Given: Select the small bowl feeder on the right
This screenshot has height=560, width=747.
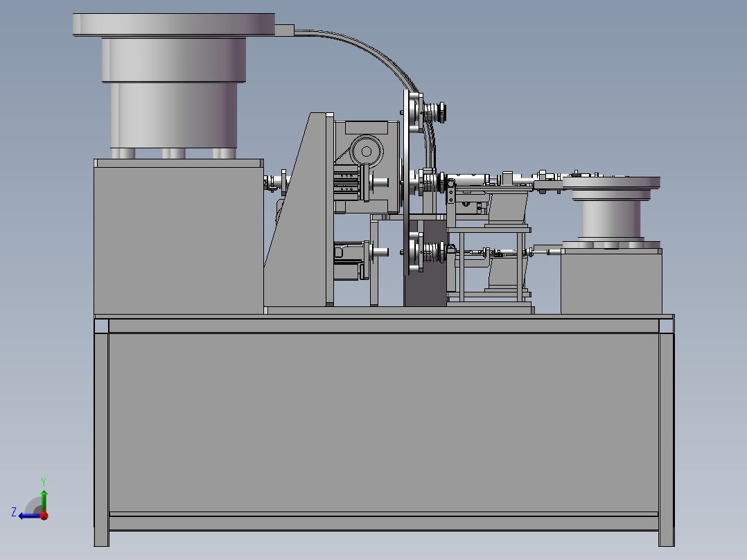Looking at the screenshot, I should tap(612, 212).
